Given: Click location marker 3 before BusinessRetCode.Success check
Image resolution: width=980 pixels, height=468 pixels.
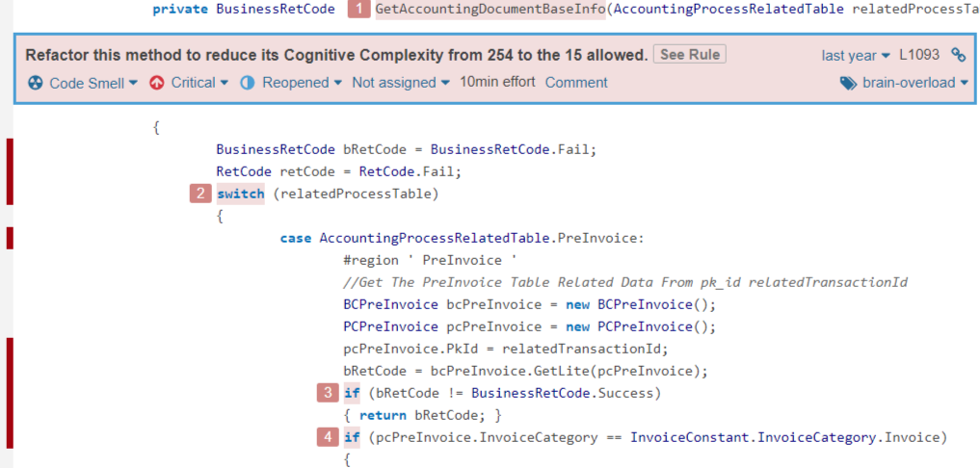Looking at the screenshot, I should (328, 393).
